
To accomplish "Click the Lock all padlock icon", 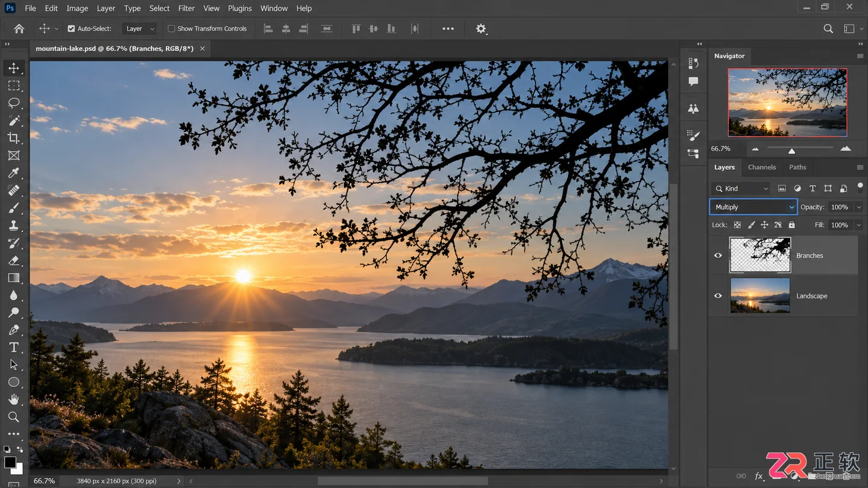I will point(791,225).
